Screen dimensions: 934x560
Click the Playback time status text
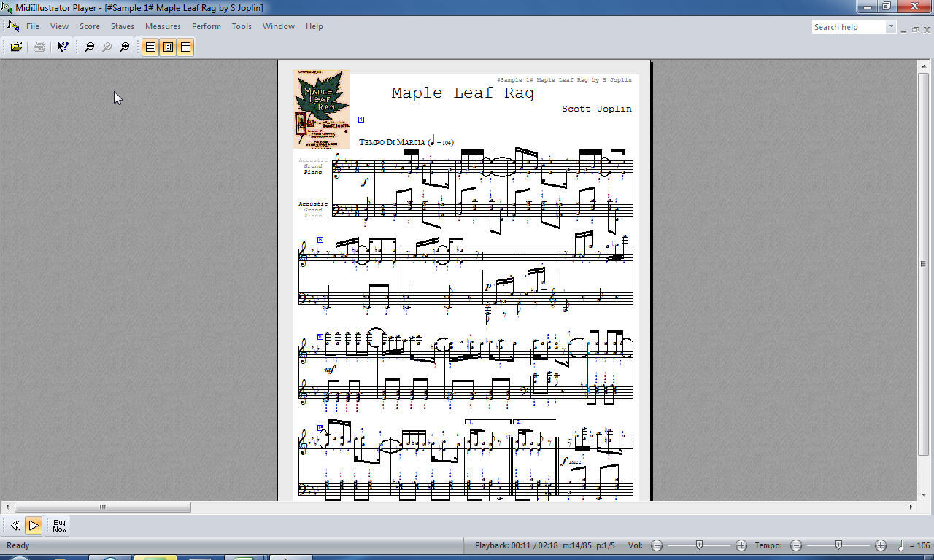click(545, 545)
